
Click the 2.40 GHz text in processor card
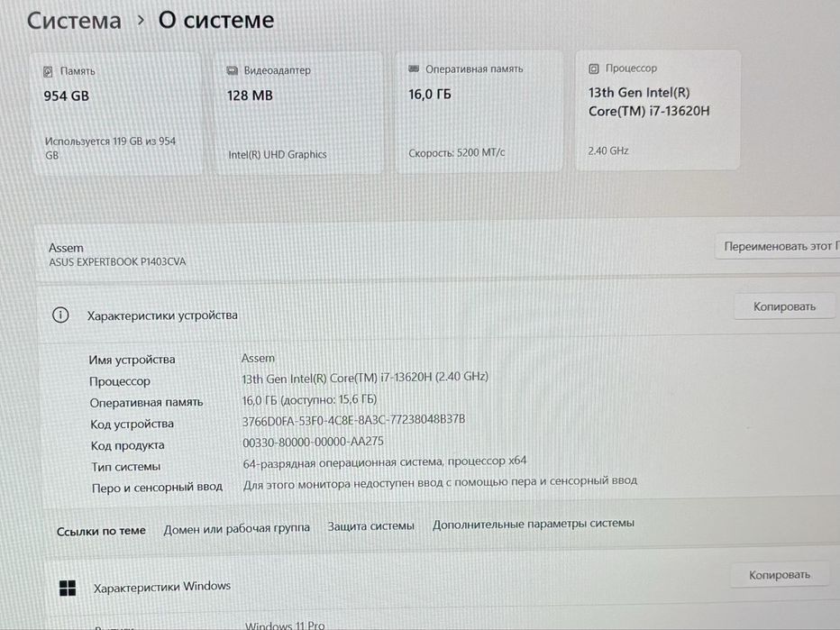pos(608,151)
